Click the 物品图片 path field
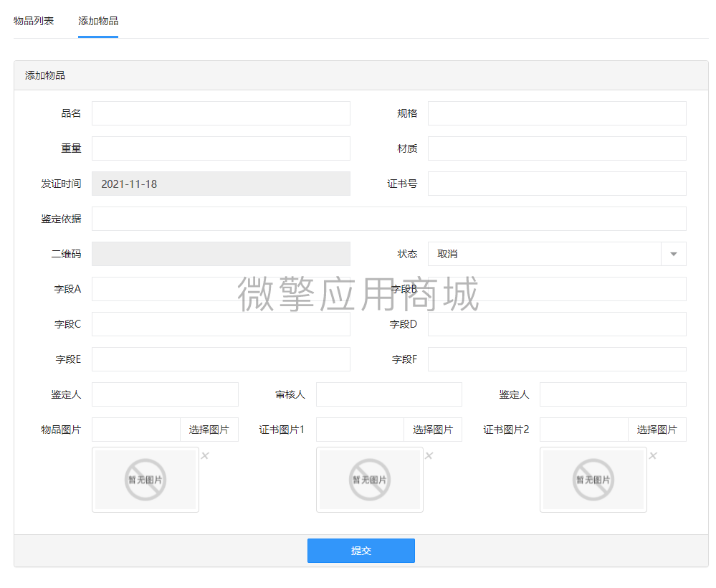Viewport: 716px width, 588px height. click(136, 430)
